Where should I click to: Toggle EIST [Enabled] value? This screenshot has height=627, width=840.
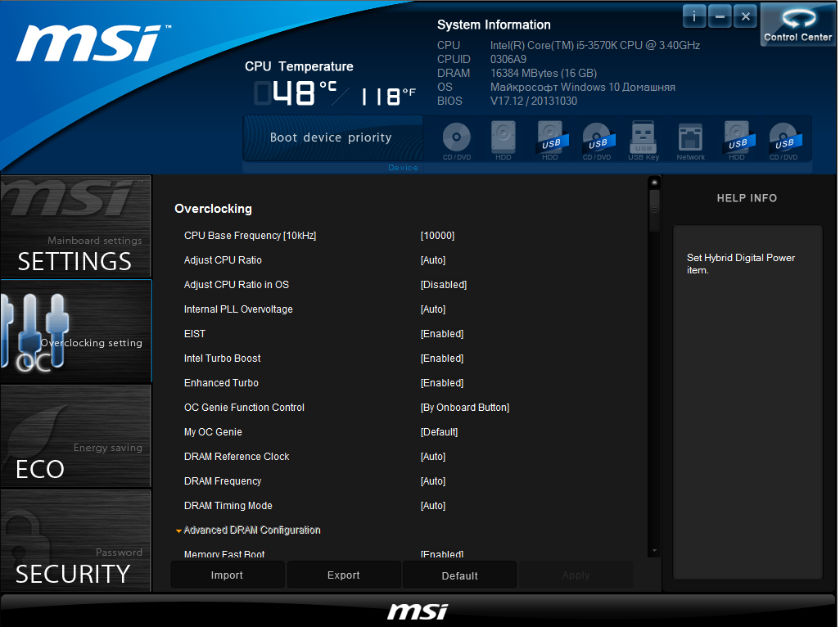click(x=442, y=334)
